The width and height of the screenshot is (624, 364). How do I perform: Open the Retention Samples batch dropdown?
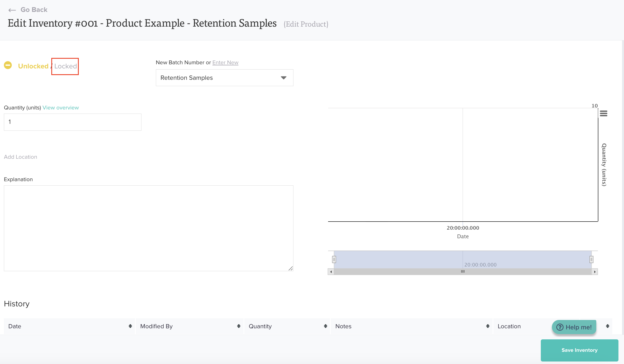224,78
